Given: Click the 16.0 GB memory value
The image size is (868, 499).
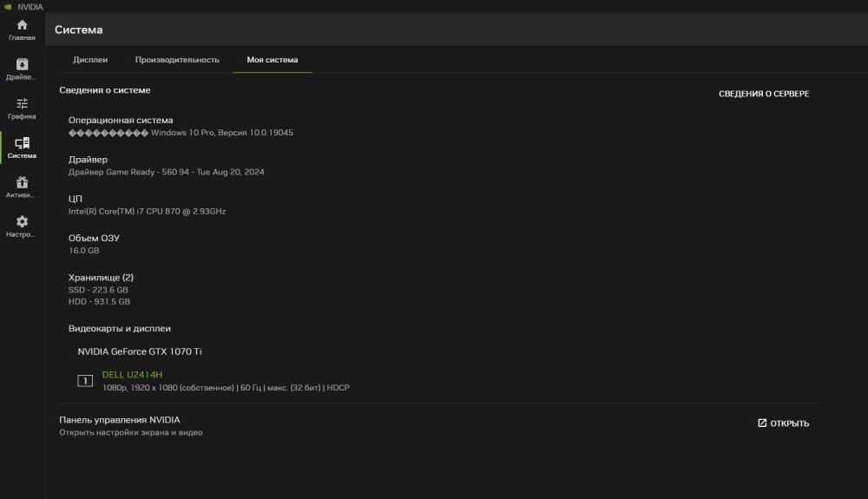Looking at the screenshot, I should (x=84, y=251).
